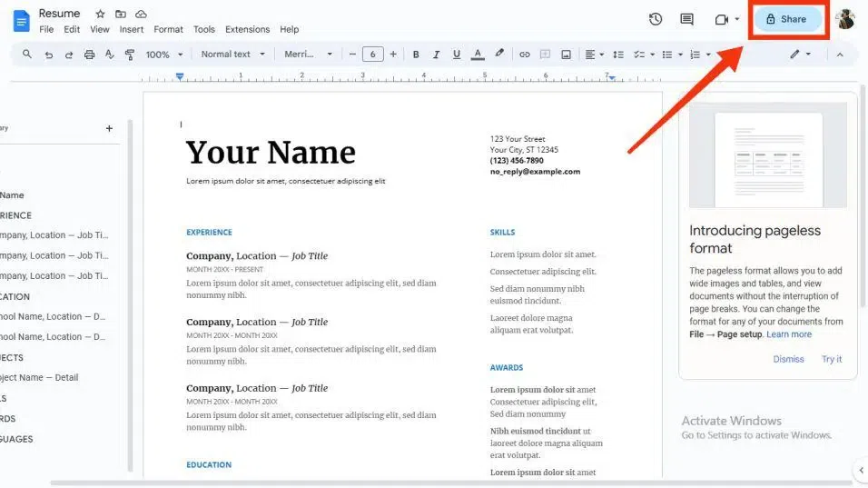Print the document
The height and width of the screenshot is (488, 868).
pyautogui.click(x=89, y=55)
